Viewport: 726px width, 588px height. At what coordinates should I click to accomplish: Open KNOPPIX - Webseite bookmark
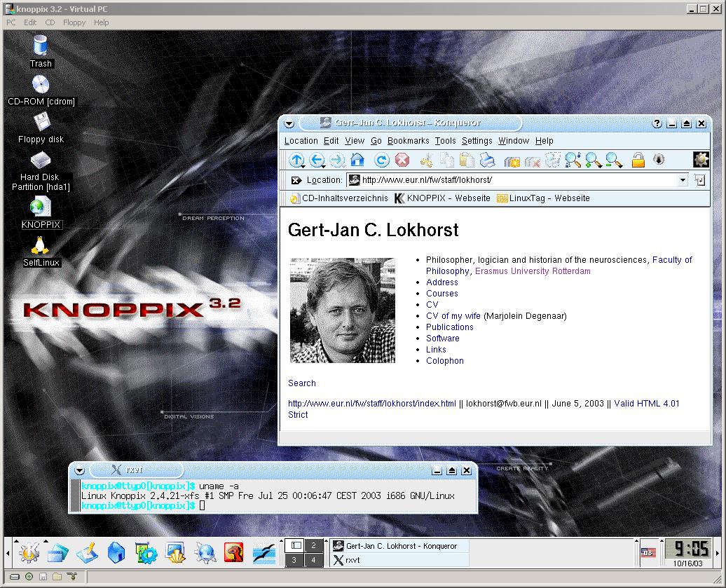pyautogui.click(x=442, y=198)
